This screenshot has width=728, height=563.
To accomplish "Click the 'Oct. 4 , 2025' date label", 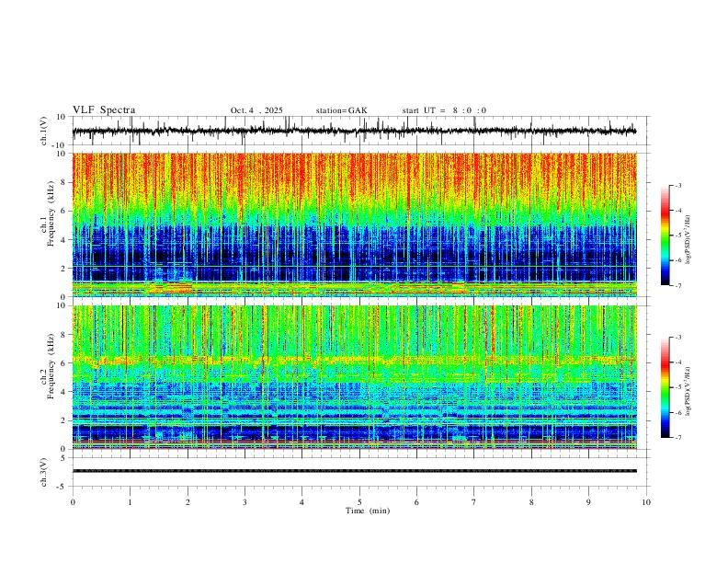I will (x=256, y=110).
